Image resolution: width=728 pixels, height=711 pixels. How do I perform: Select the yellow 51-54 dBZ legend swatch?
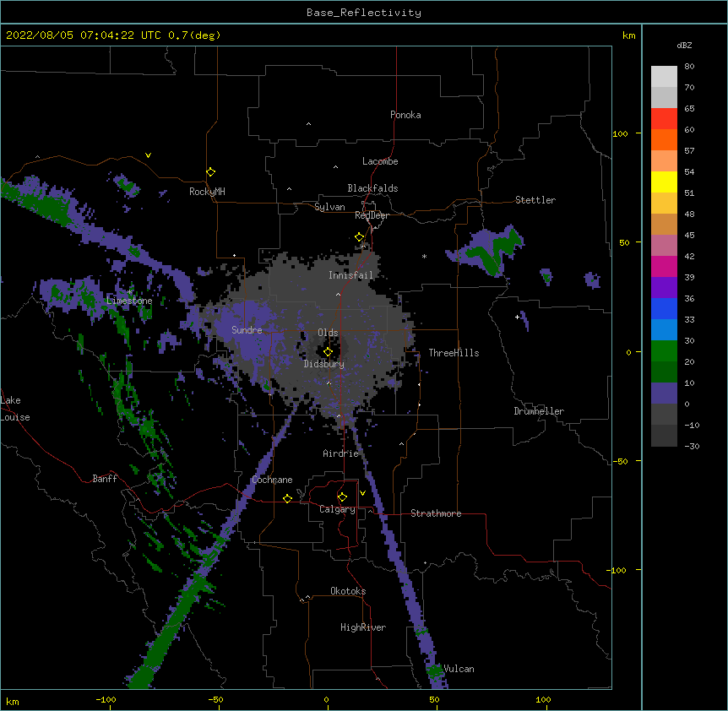pos(664,182)
